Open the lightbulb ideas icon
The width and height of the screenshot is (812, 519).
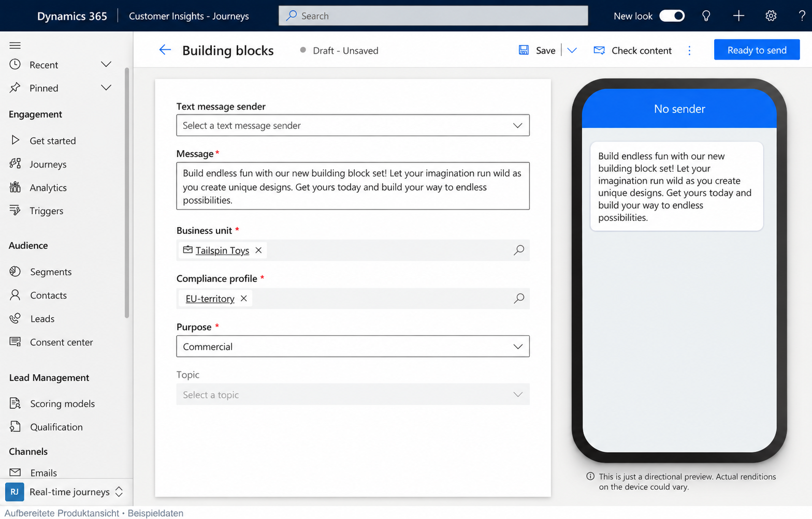tap(706, 16)
